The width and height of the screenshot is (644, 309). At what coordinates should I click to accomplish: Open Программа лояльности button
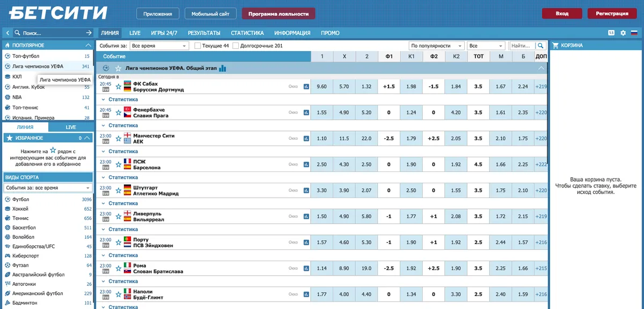[279, 13]
